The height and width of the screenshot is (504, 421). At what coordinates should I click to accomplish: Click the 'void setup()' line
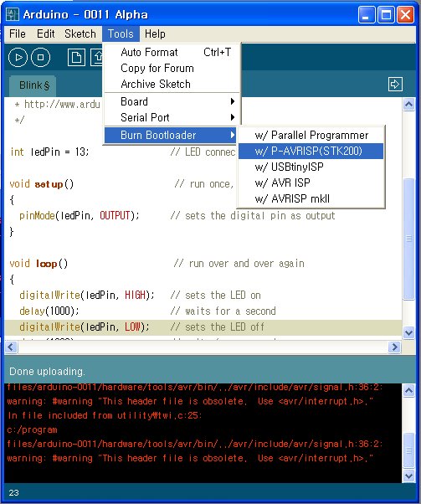tap(42, 184)
